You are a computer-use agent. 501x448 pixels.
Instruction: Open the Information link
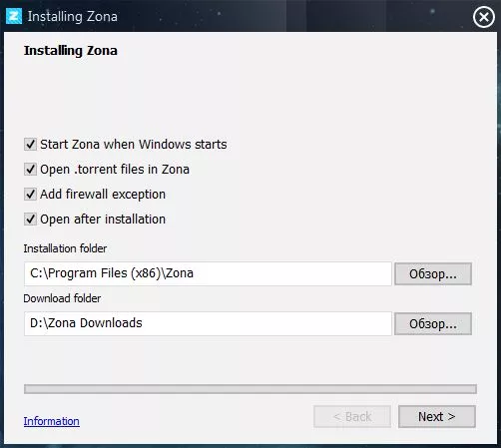point(52,421)
